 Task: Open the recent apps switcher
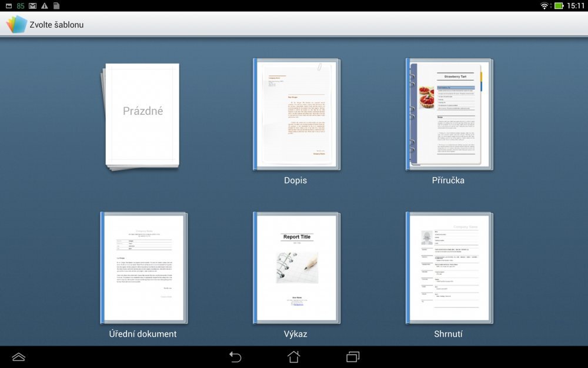point(353,357)
